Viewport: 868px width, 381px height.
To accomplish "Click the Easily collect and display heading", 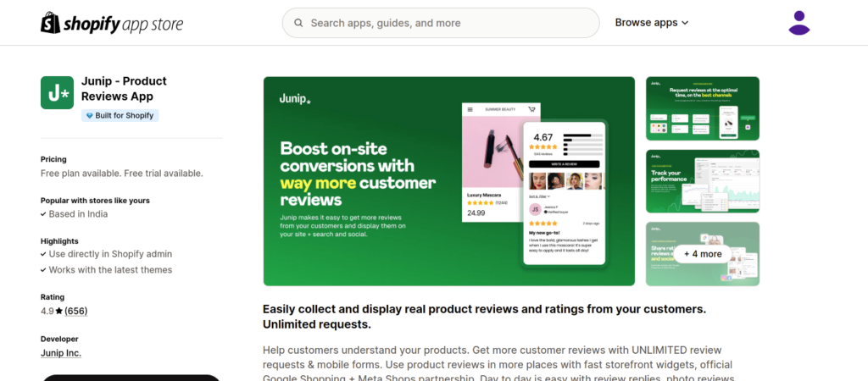I will click(x=484, y=317).
